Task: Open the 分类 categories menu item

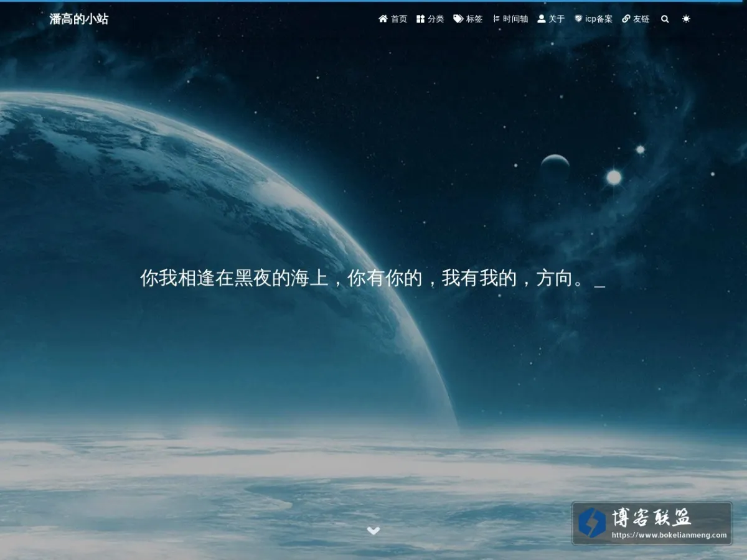Action: [x=430, y=19]
